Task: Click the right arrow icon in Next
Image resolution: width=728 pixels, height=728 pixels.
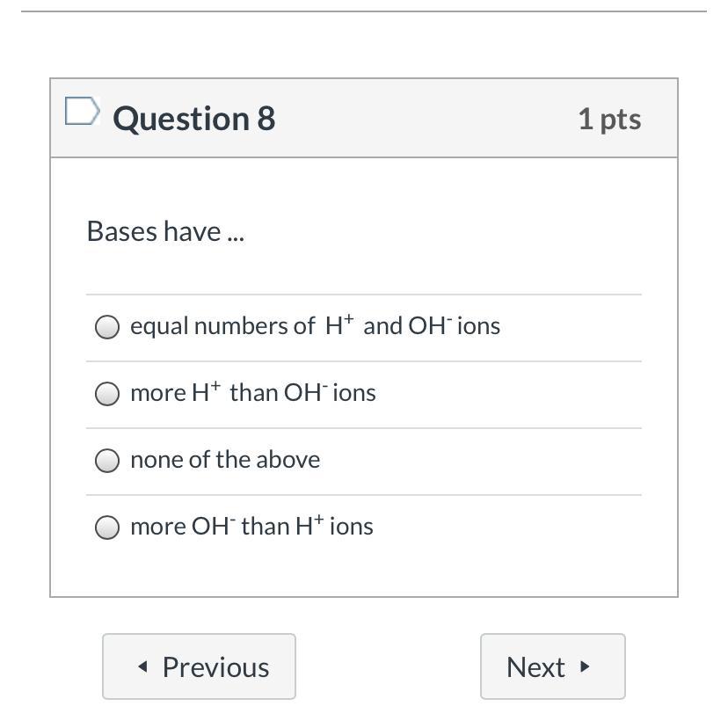Action: (x=585, y=667)
